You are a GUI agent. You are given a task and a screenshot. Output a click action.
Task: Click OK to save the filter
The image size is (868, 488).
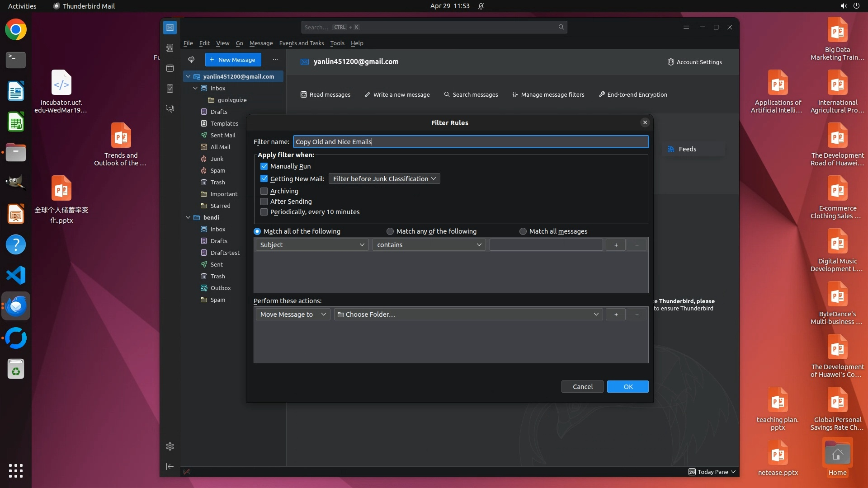[627, 387]
